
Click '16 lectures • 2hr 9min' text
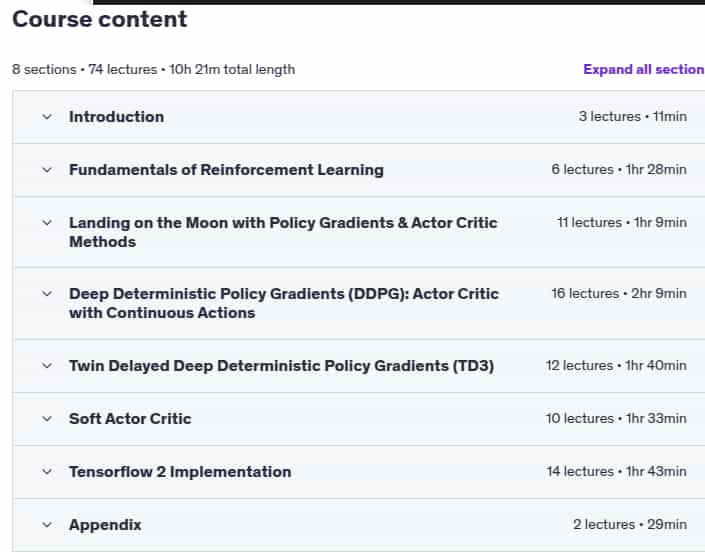pos(619,294)
